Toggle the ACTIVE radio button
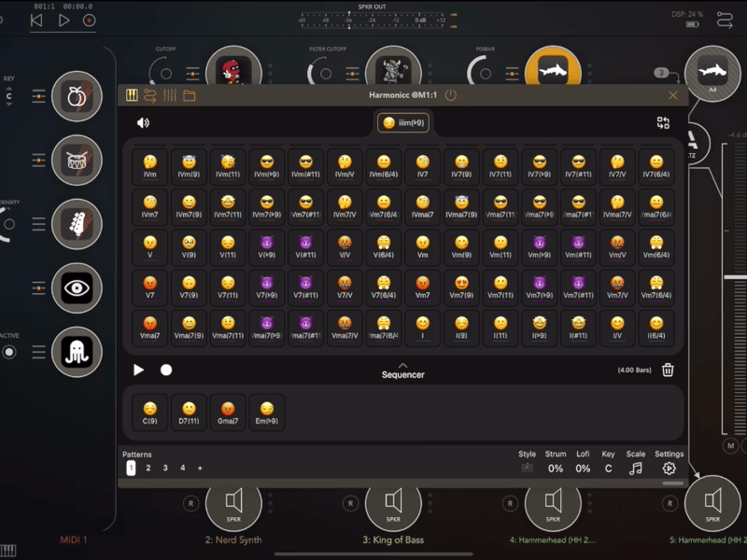Image resolution: width=747 pixels, height=560 pixels. pos(9,352)
